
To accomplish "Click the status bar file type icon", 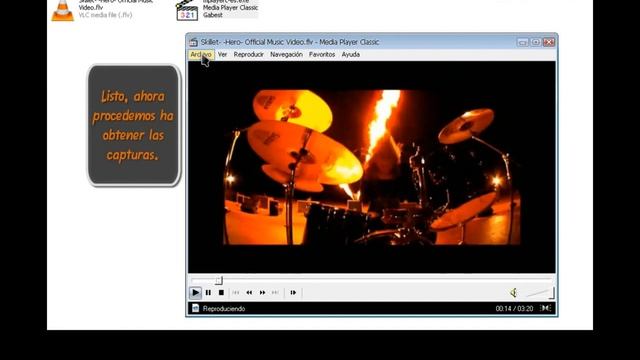I will pyautogui.click(x=196, y=308).
